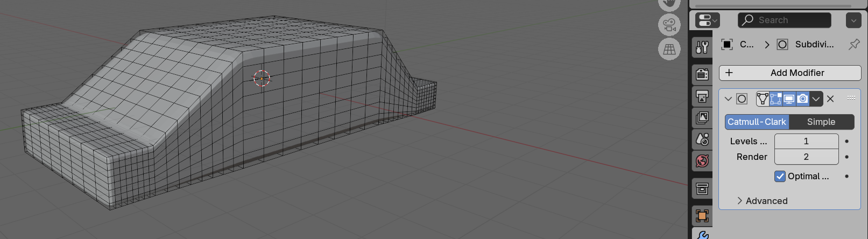The height and width of the screenshot is (239, 868).
Task: Toggle the Optimal Display checkbox
Action: [x=780, y=176]
